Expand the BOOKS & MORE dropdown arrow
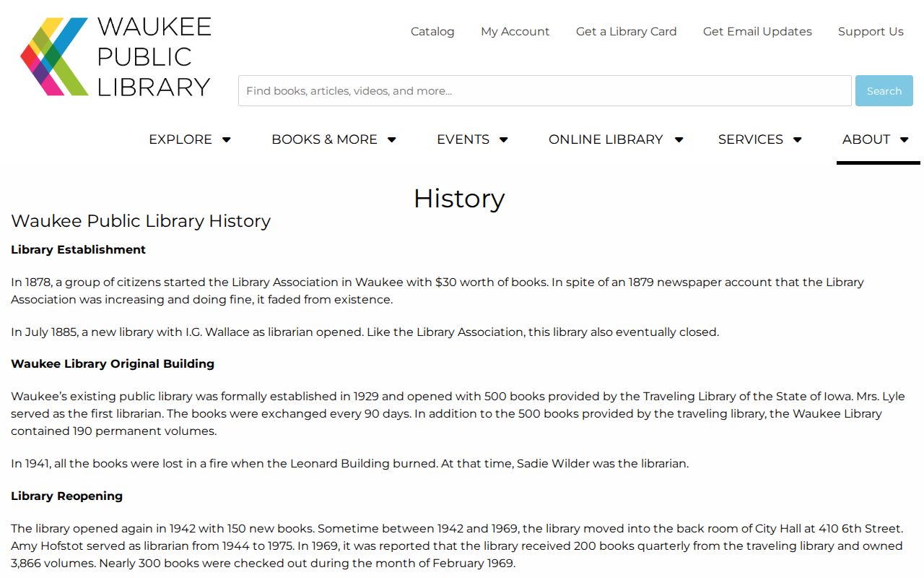 (x=392, y=139)
